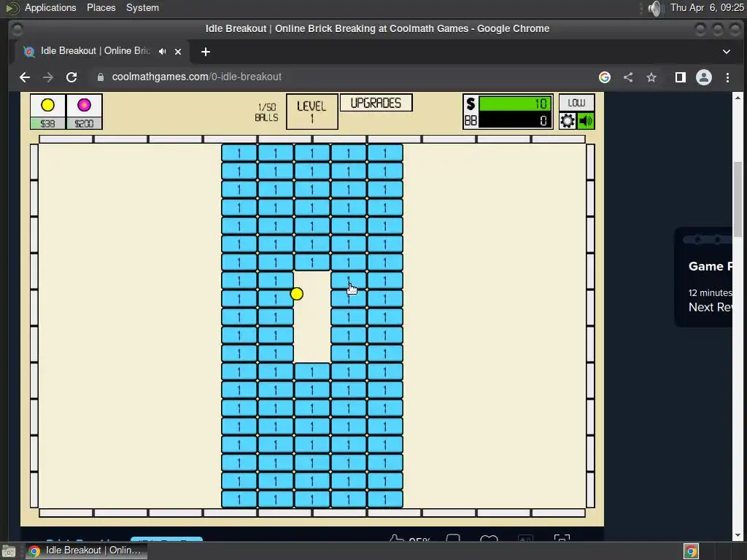The height and width of the screenshot is (560, 747).
Task: Open Chrome profile avatar
Action: click(x=704, y=77)
